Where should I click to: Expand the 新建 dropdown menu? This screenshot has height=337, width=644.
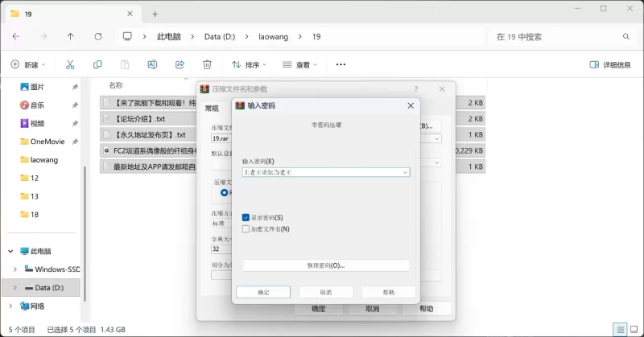(29, 64)
